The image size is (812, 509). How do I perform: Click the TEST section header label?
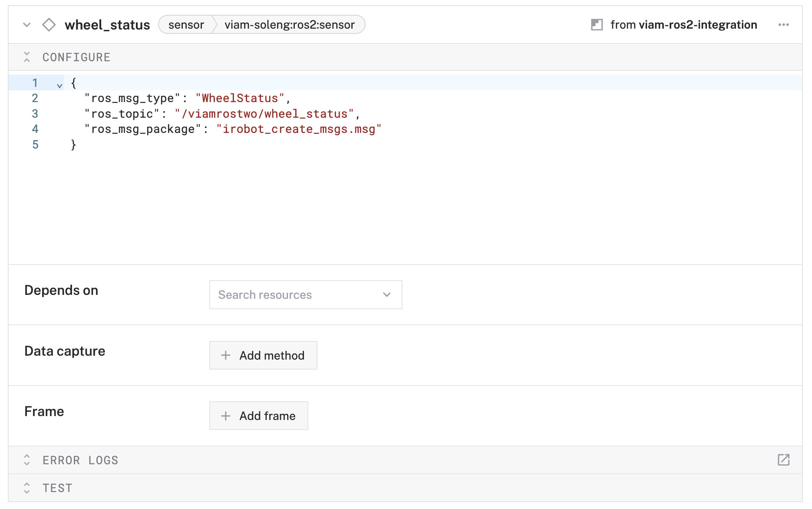(x=57, y=488)
